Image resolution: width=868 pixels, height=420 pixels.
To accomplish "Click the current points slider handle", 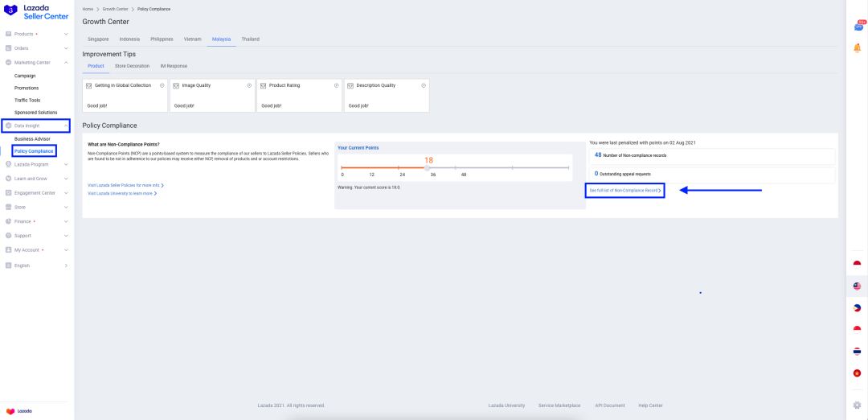I will click(427, 167).
